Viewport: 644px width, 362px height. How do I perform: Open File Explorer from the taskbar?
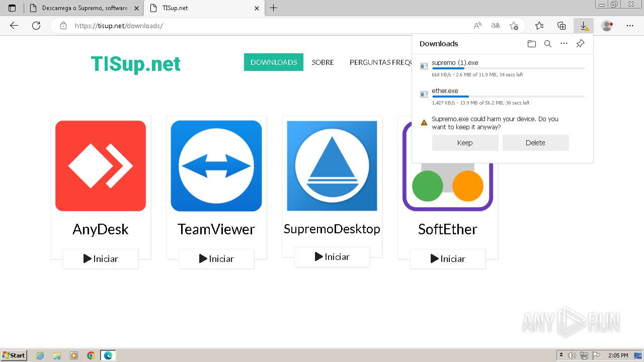coord(57,355)
